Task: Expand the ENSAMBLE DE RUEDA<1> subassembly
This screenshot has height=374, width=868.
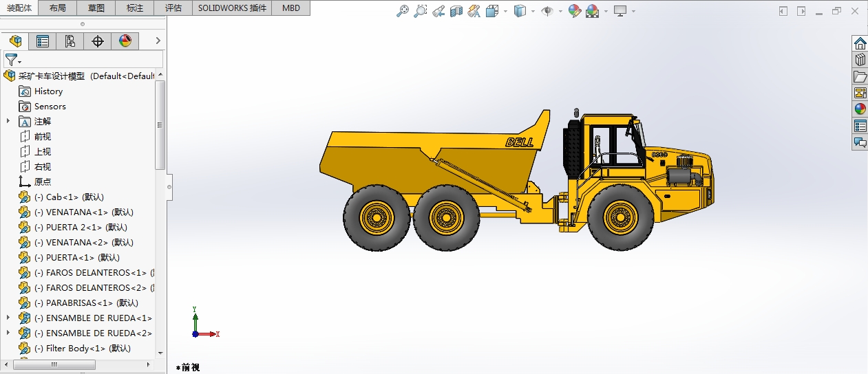Action: point(8,318)
